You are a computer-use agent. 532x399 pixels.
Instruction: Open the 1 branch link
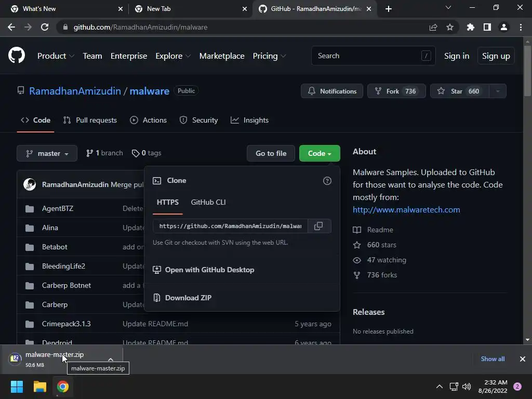tap(104, 153)
